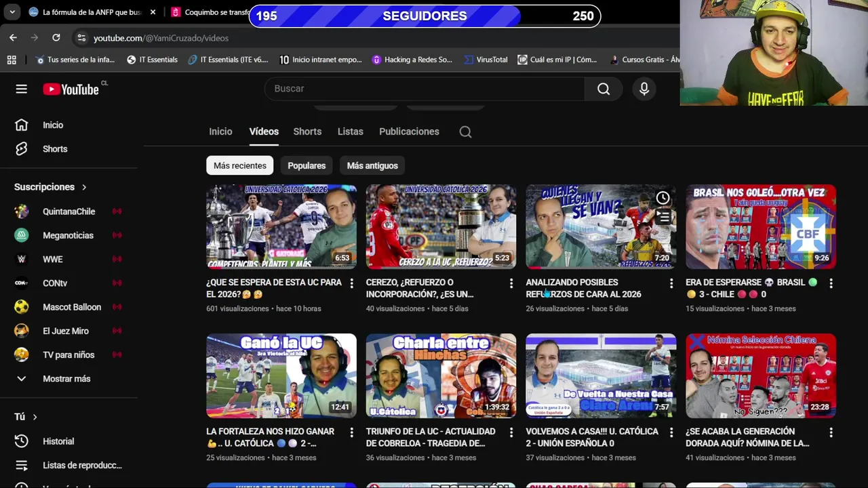Open Cuál es mi IP bookmark
The image size is (868, 488).
(x=557, y=60)
